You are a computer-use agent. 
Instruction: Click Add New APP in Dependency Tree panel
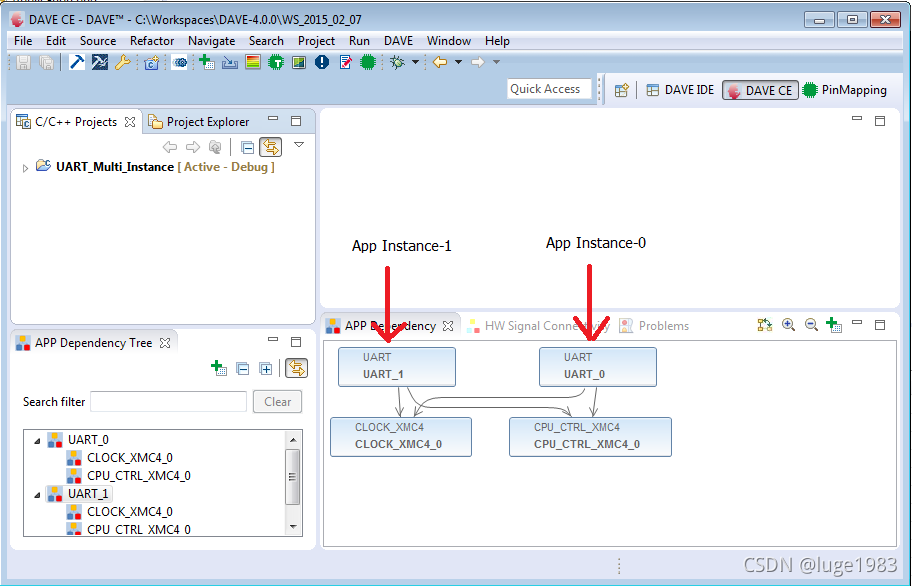(219, 369)
